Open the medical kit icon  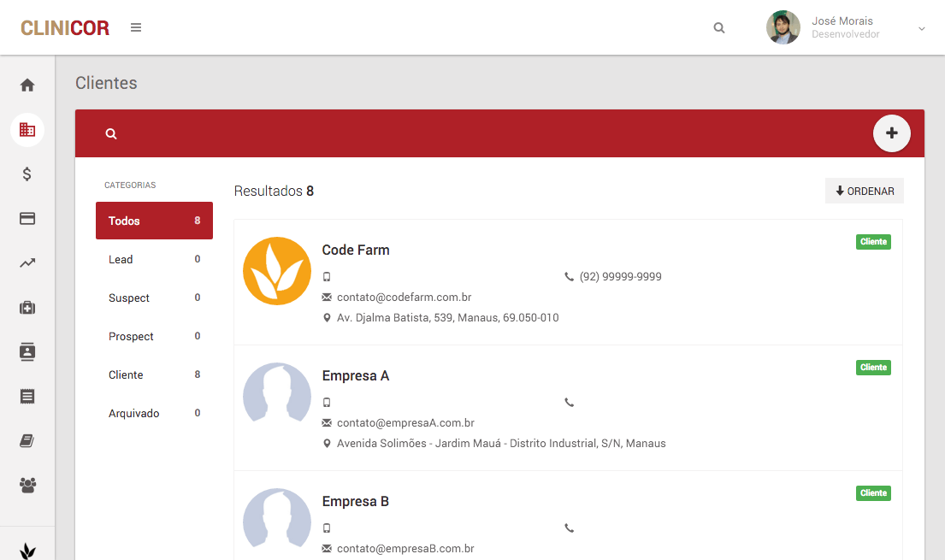tap(27, 308)
